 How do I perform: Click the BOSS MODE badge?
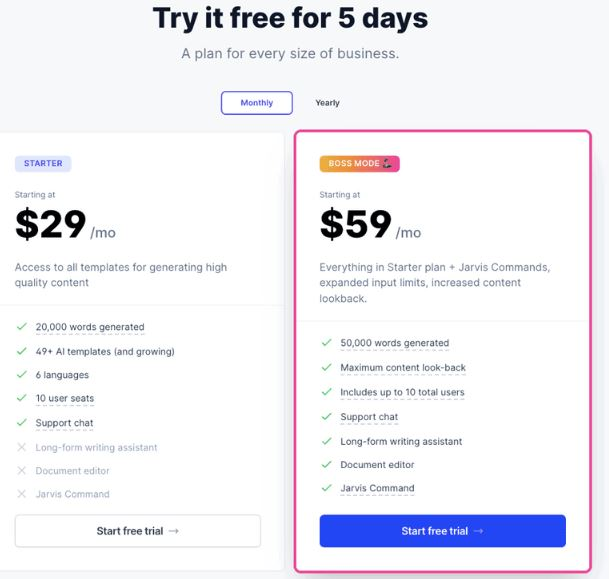click(359, 163)
